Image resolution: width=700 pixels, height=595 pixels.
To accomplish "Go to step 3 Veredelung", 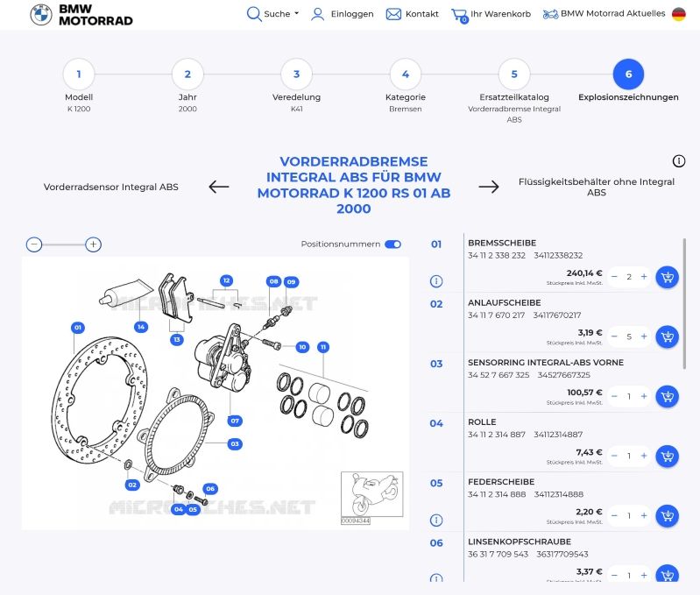I will (296, 74).
